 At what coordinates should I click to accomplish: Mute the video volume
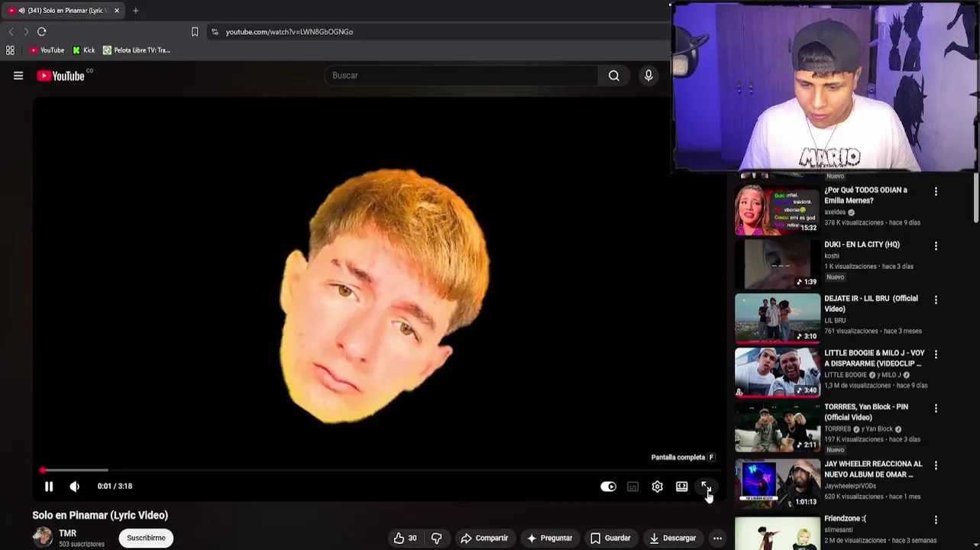click(74, 487)
